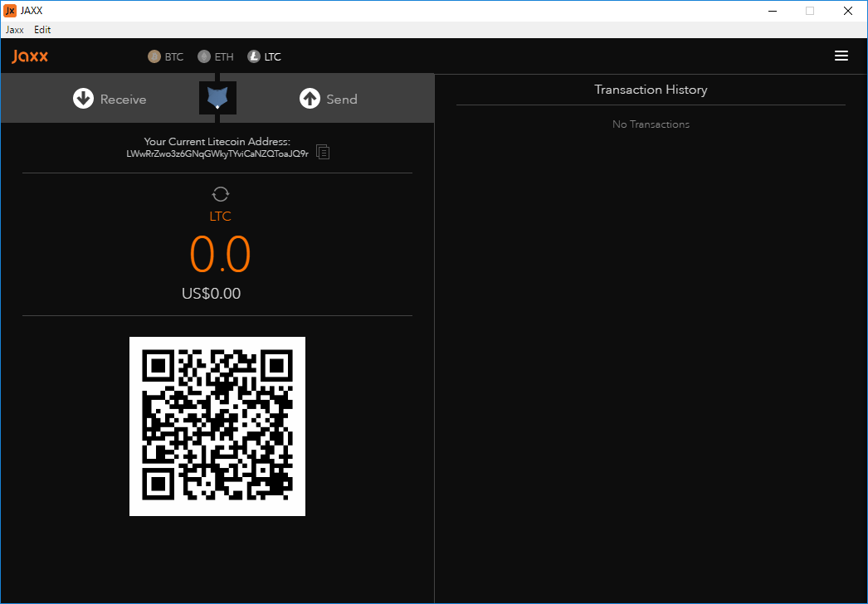The image size is (868, 604).
Task: Refresh the LTC balance
Action: tap(221, 194)
